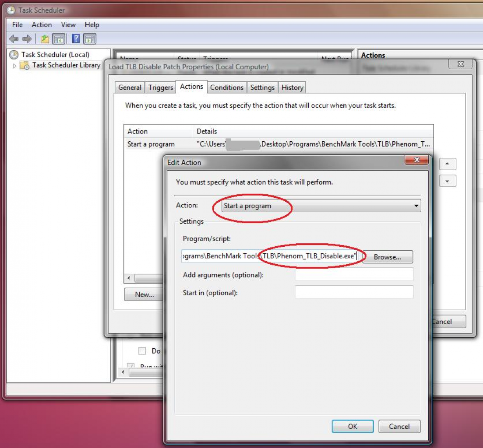Screen dimensions: 483x448
Task: Click the Action column header
Action: (x=159, y=131)
